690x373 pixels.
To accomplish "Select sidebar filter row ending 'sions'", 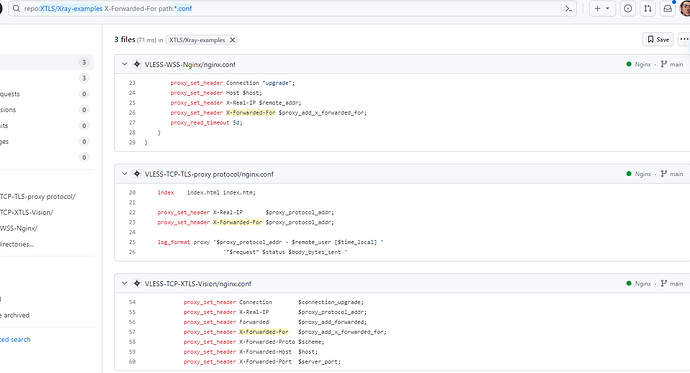I will [x=47, y=110].
